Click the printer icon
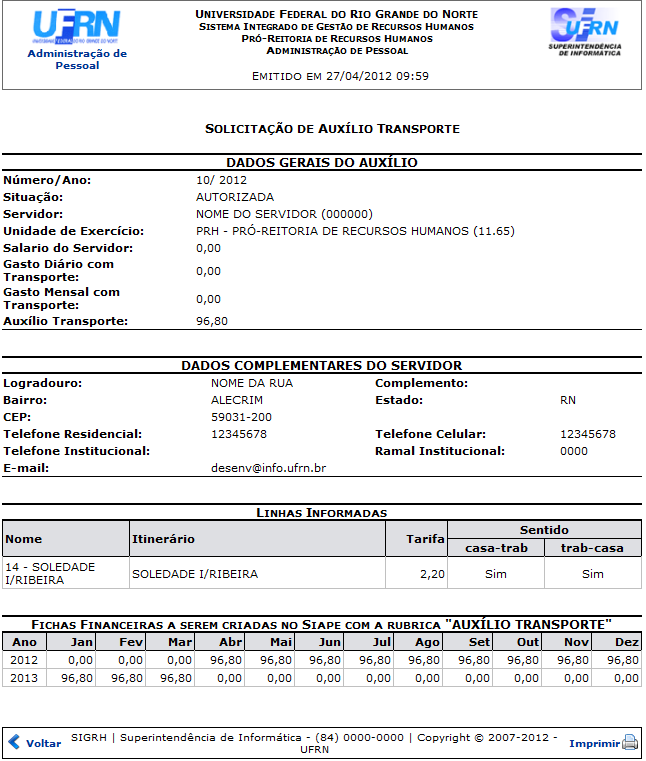 coord(630,743)
